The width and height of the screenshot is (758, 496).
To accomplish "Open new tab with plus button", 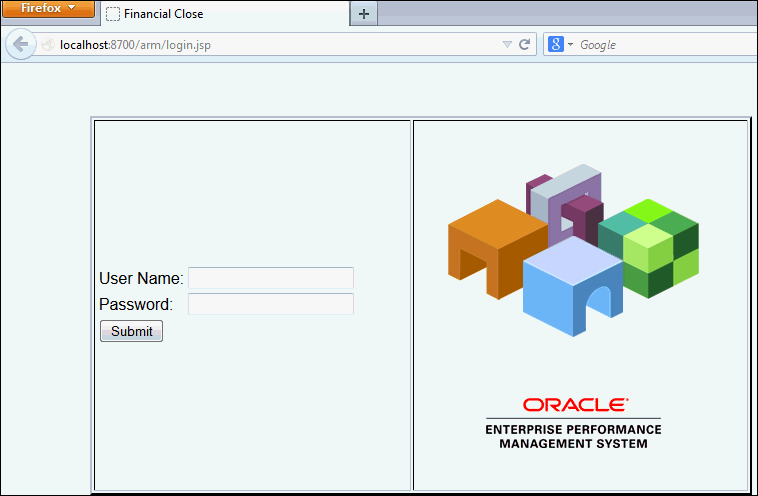I will pos(364,14).
